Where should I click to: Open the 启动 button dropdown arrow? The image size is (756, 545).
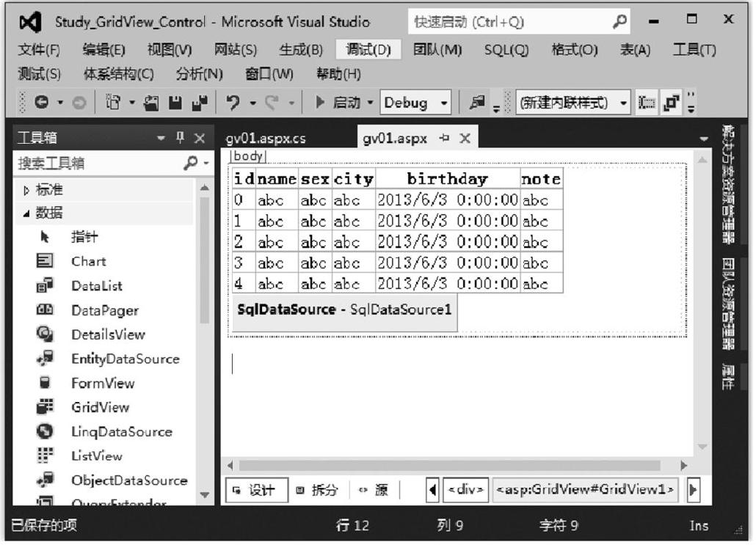pos(370,103)
